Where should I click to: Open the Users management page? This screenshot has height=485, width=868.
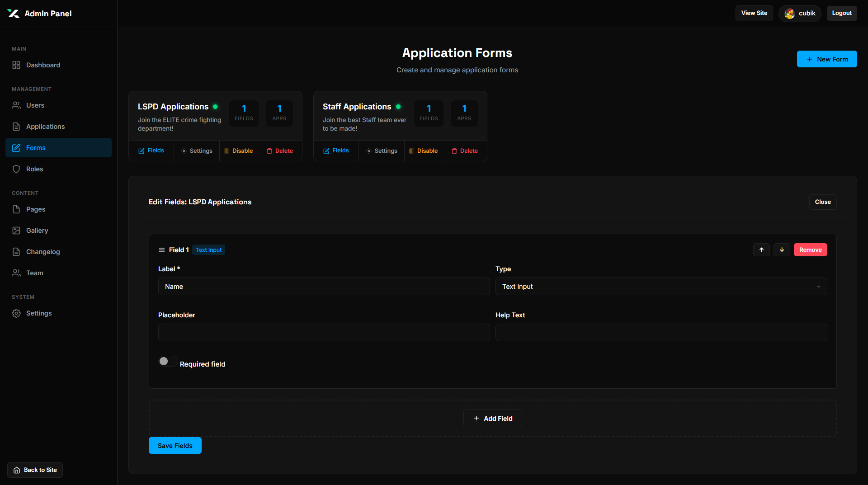click(58, 105)
